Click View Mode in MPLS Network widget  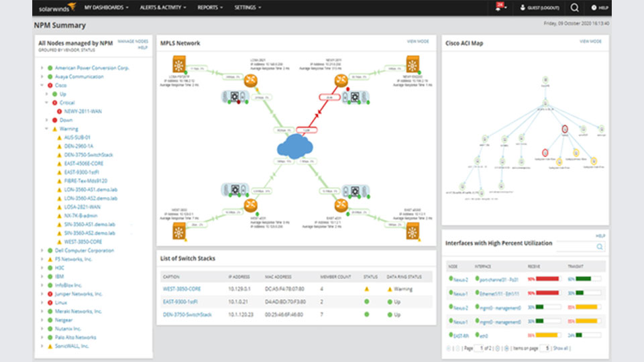click(x=418, y=42)
